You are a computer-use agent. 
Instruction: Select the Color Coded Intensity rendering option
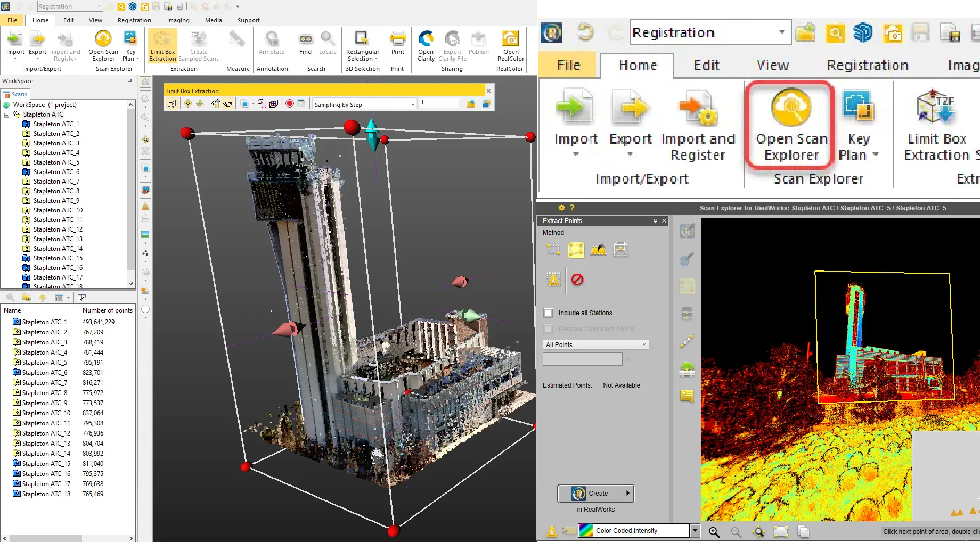(634, 530)
